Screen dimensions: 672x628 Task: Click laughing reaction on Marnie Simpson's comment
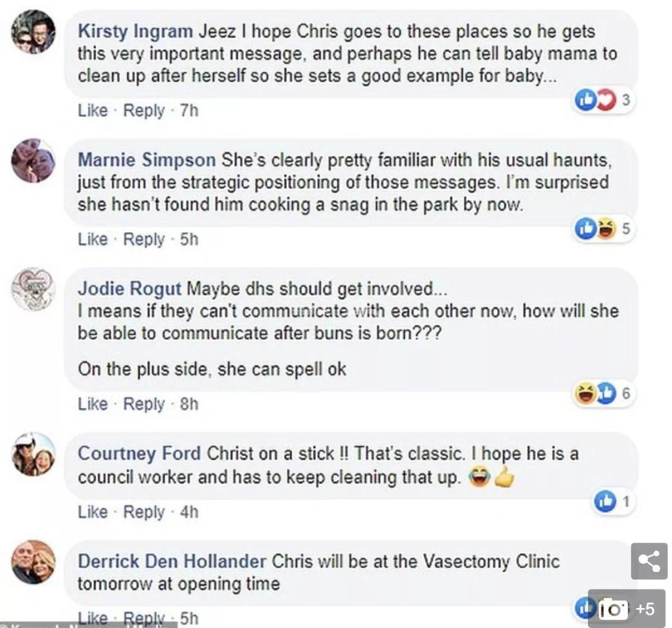point(605,228)
